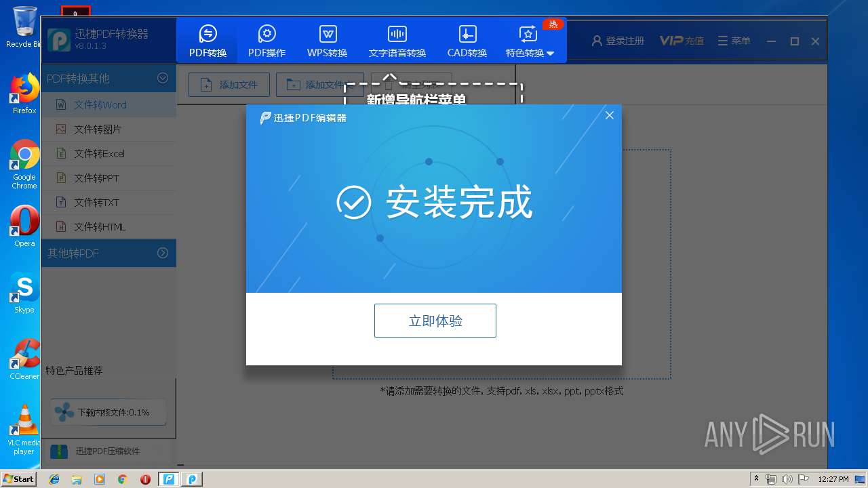Expand the 特色转换 dropdown tab
868x488 pixels.
pyautogui.click(x=530, y=41)
